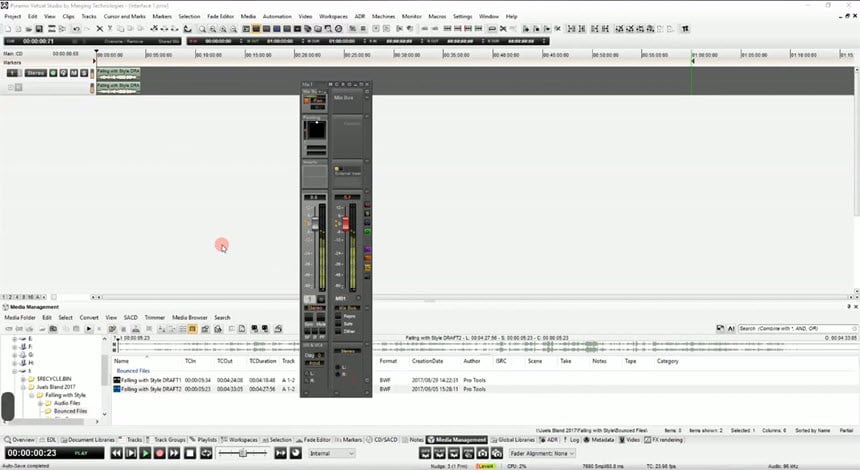Sort files by the CreationDate column

427,361
